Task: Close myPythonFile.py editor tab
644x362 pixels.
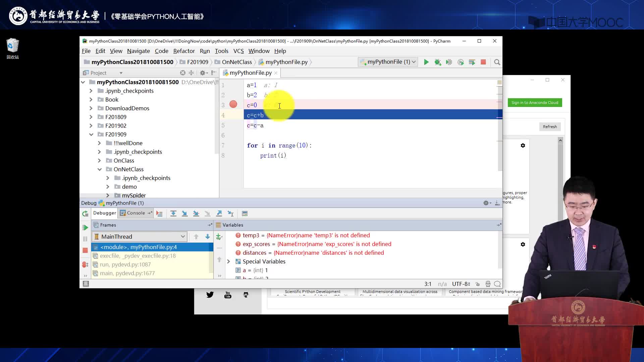Action: (x=276, y=73)
